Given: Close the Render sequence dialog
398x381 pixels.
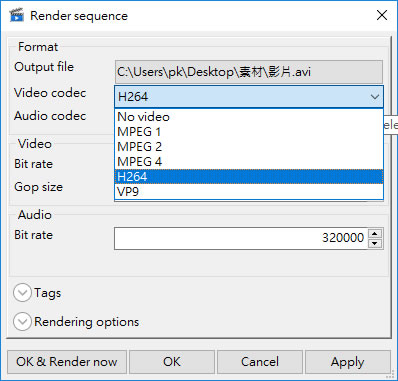Looking at the screenshot, I should [382, 15].
